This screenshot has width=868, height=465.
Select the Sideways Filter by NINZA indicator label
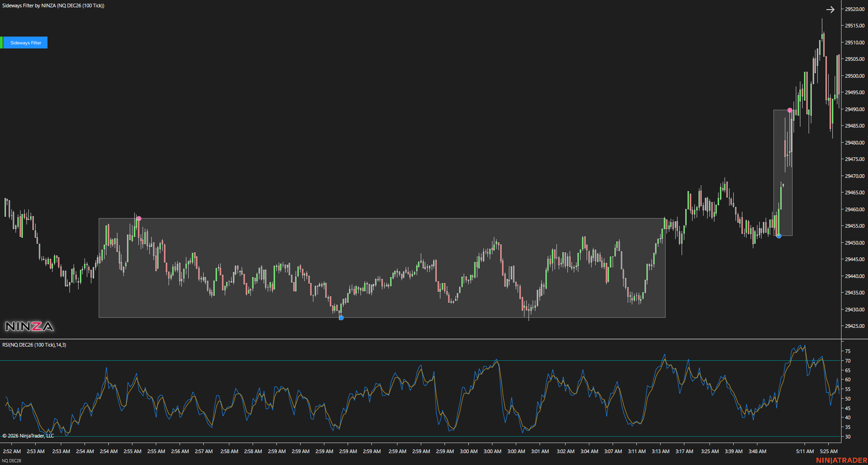pos(53,5)
